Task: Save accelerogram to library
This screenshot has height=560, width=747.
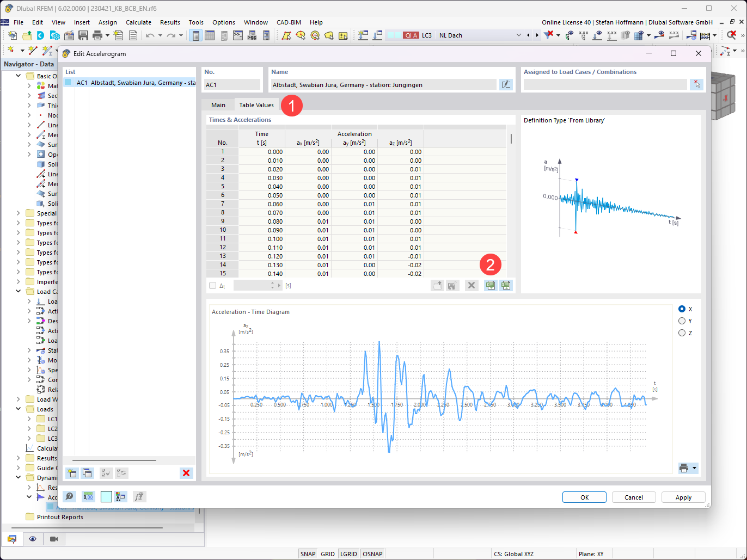Action: click(x=452, y=285)
